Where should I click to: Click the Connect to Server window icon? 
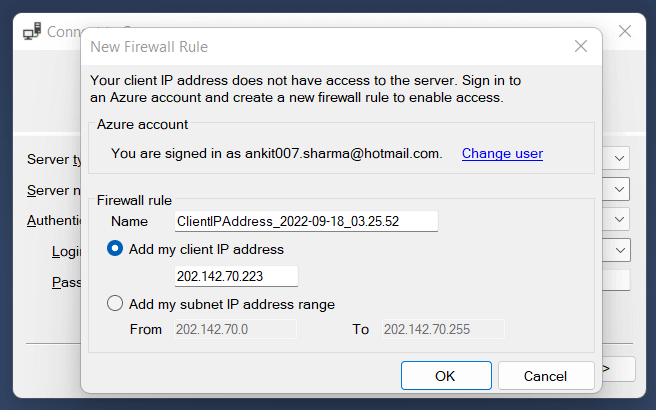tap(31, 31)
